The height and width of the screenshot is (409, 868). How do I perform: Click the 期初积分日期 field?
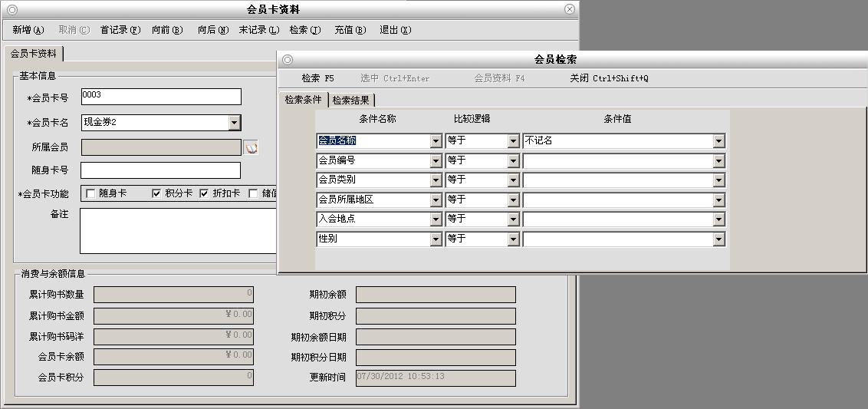[436, 357]
